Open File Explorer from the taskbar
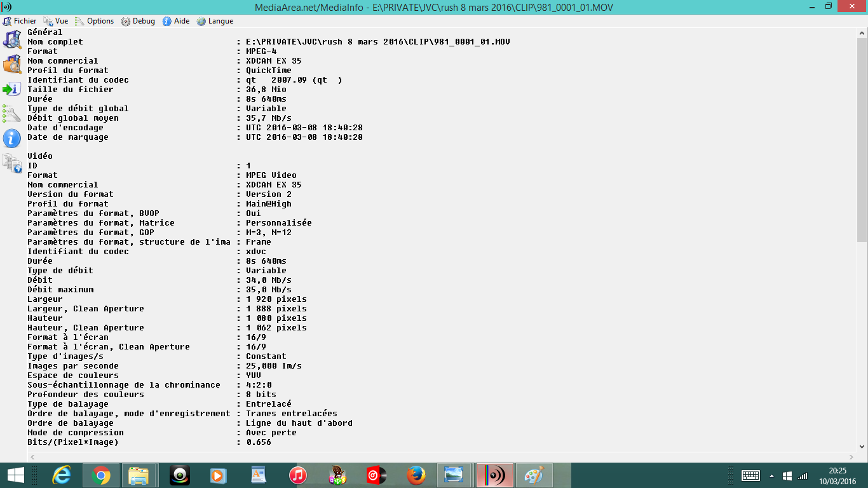The image size is (868, 488). coord(139,475)
